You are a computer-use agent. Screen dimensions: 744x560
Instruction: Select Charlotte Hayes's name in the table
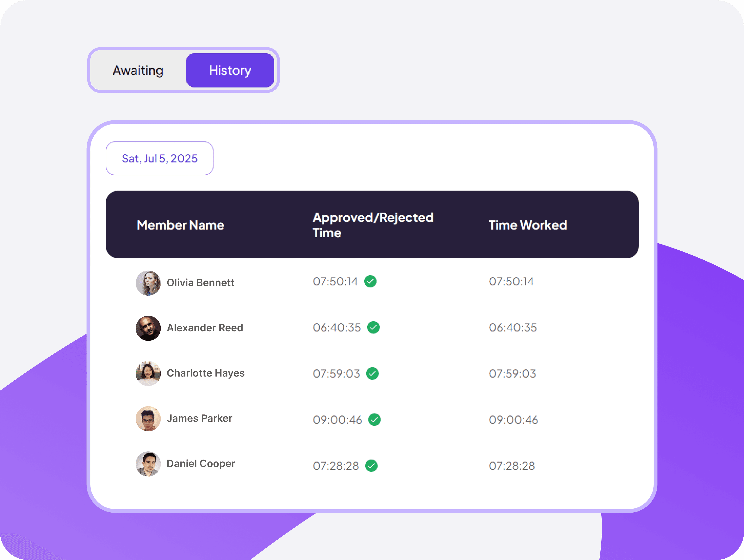(206, 373)
